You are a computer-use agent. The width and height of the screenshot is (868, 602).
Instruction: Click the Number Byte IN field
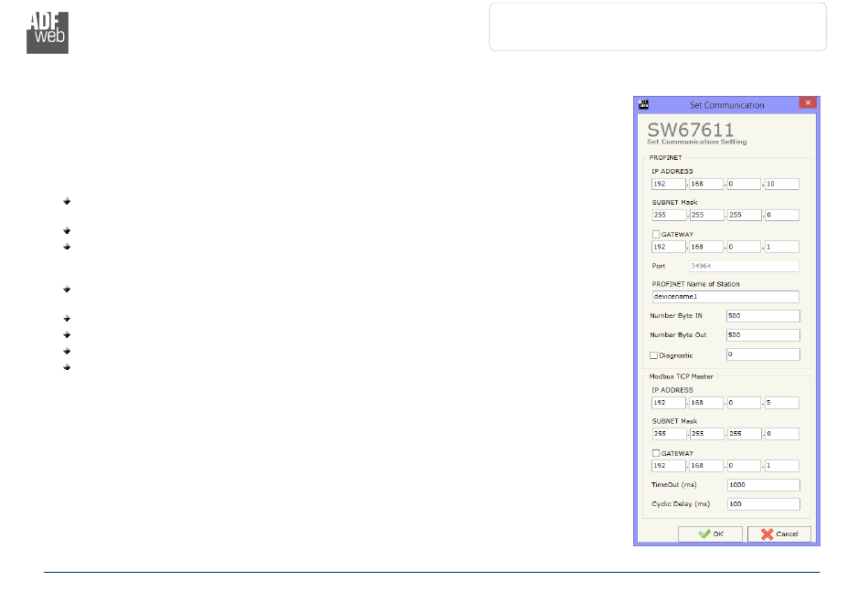763,316
